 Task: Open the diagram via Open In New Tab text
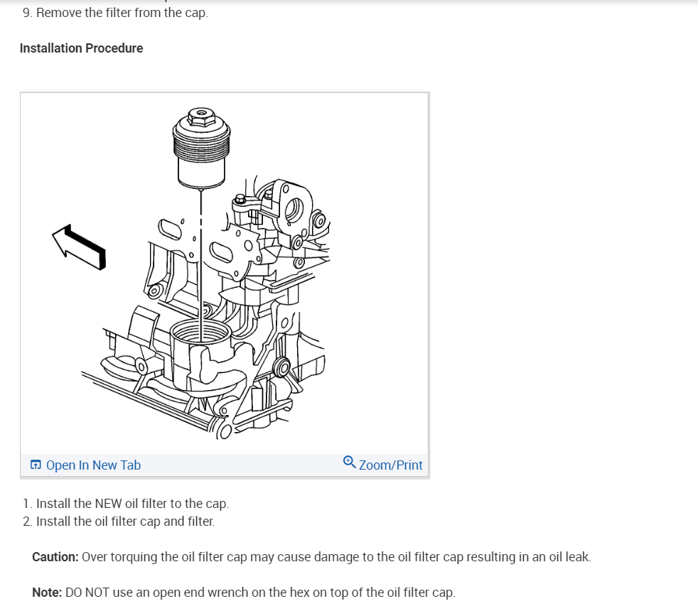[94, 465]
